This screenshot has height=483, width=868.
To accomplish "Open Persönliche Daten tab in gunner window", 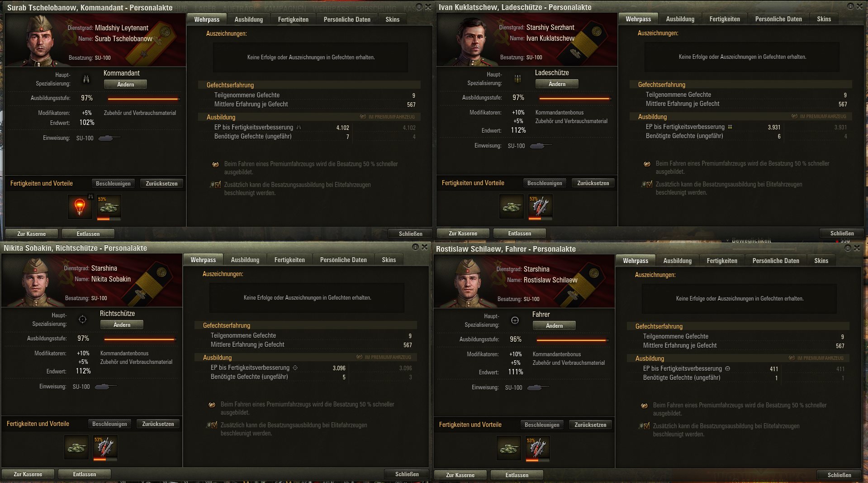I will [343, 260].
